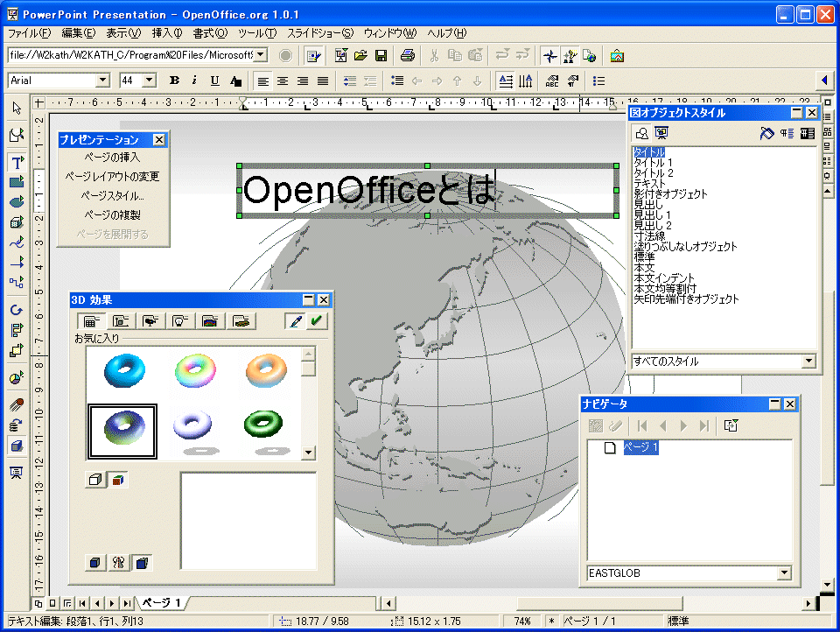The width and height of the screenshot is (840, 632).
Task: Open the font color picker
Action: pos(235,81)
